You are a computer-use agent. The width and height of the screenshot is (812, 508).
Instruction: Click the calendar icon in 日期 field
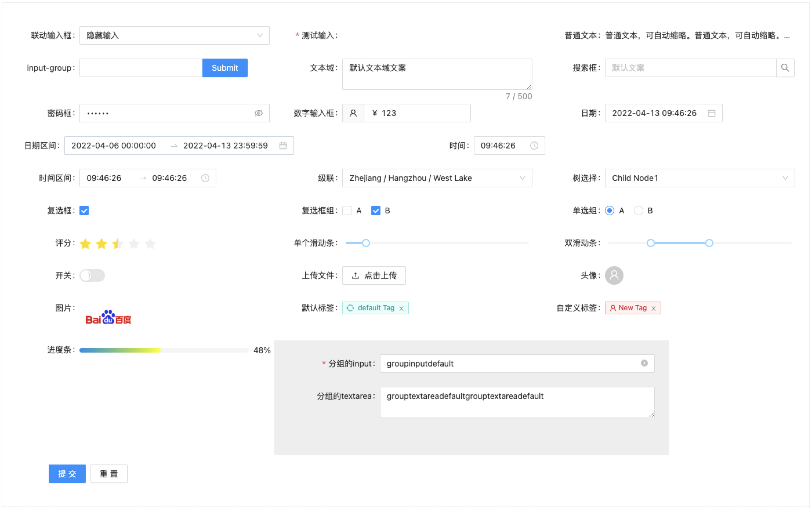[x=711, y=113]
